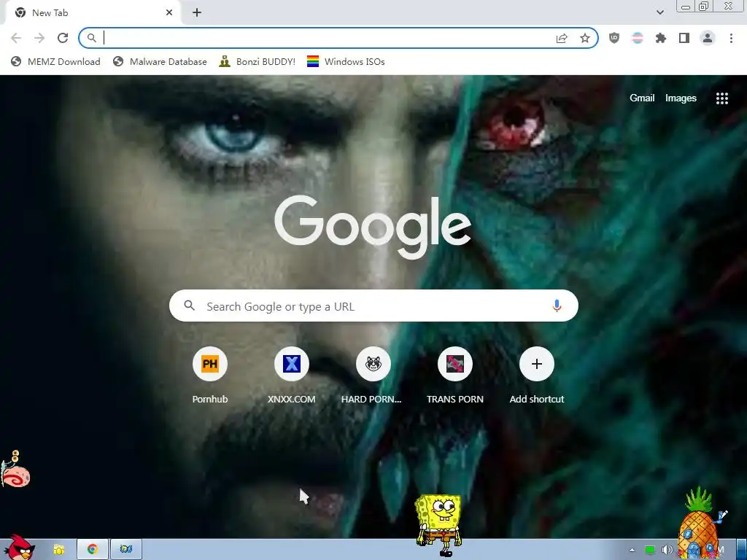Open the third pinned taskbar app

[125, 549]
